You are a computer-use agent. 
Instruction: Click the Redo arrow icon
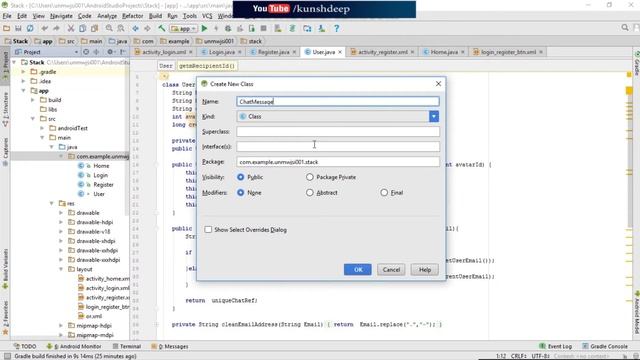(56, 29)
